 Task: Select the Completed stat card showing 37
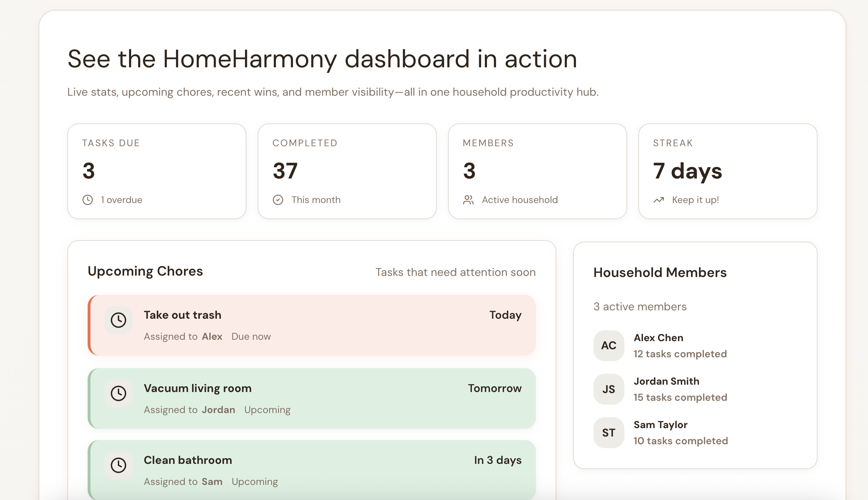point(347,172)
